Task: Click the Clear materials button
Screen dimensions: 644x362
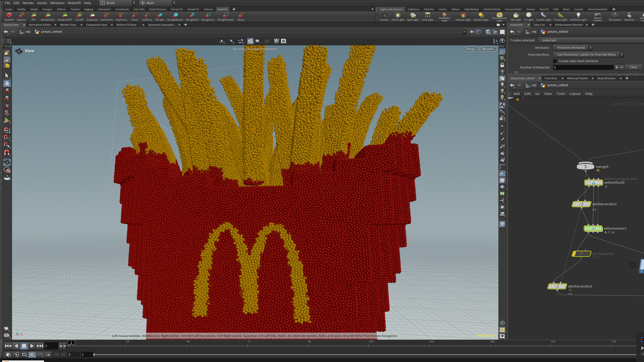Action: pos(633,67)
